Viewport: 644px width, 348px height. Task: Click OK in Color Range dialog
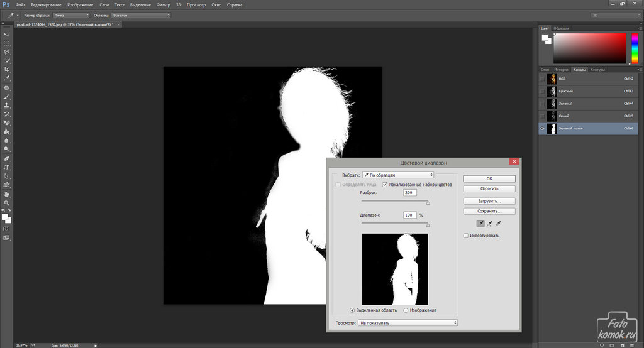489,178
